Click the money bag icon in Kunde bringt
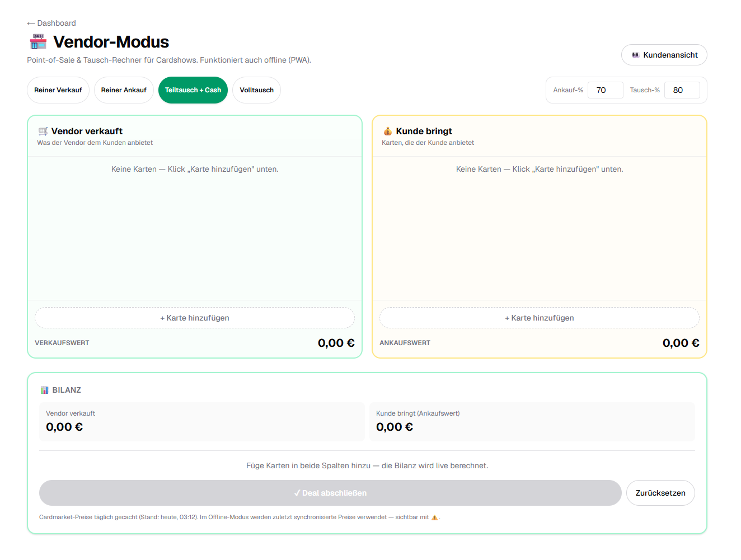The image size is (741, 560). pyautogui.click(x=388, y=131)
